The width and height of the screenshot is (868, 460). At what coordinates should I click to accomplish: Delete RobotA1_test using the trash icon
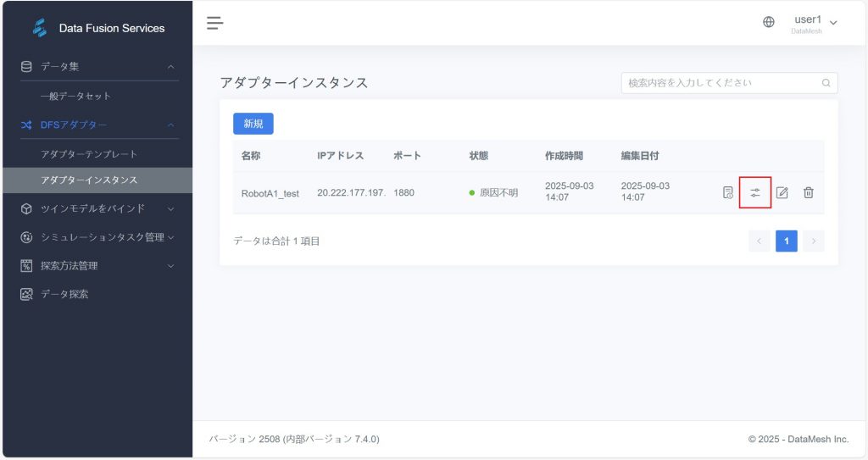coord(809,193)
